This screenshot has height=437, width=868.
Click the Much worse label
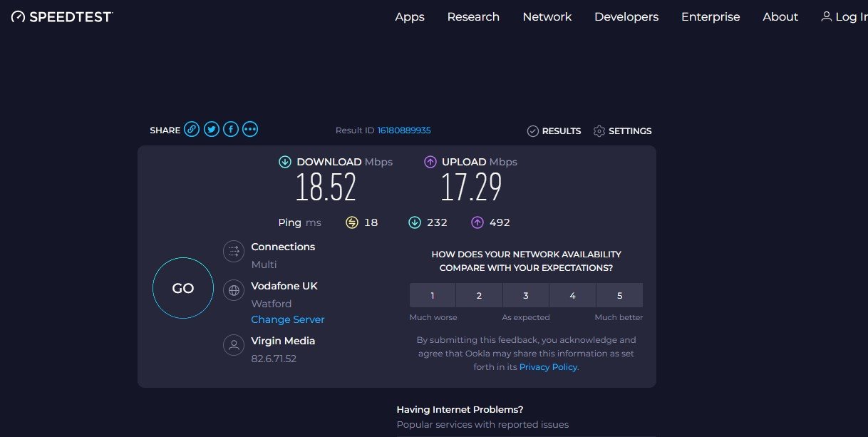[433, 317]
